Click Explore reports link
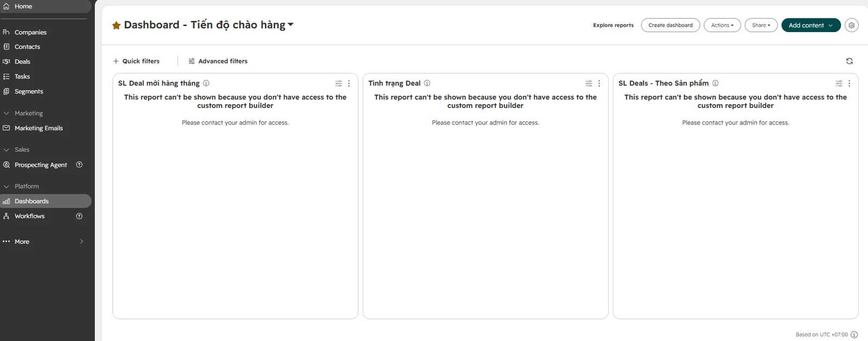The image size is (868, 341). (613, 25)
